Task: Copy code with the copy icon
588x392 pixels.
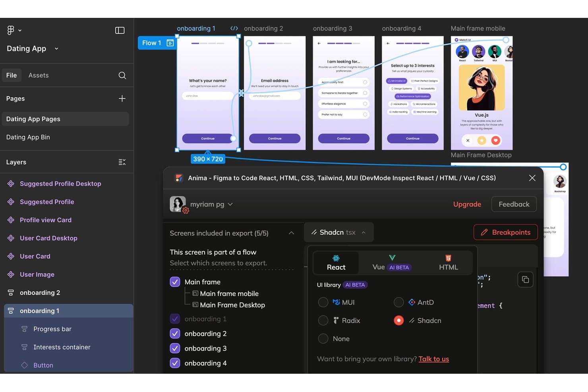Action: (525, 280)
